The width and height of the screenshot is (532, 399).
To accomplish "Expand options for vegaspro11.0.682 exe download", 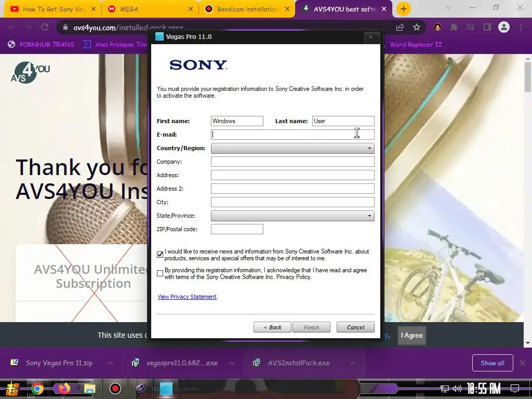I will (x=232, y=363).
